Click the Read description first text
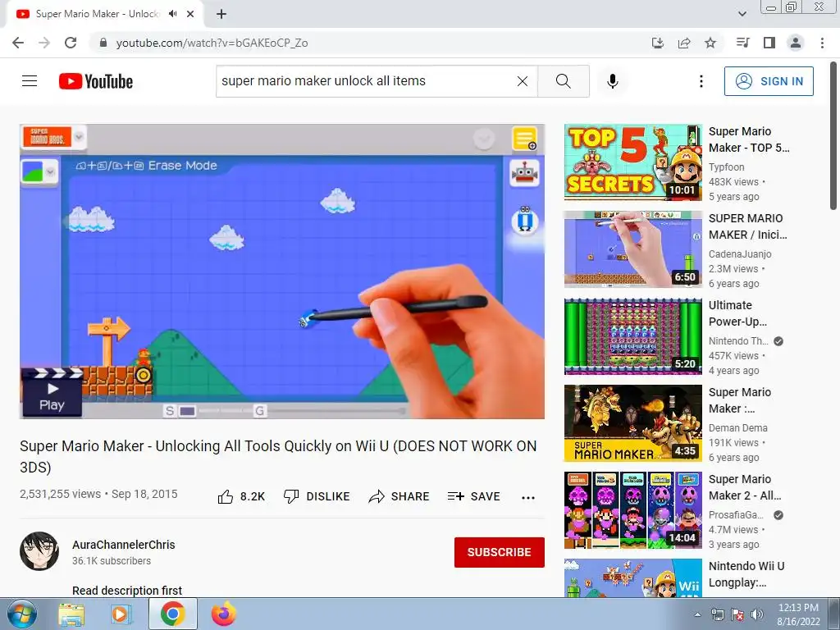 (x=127, y=591)
